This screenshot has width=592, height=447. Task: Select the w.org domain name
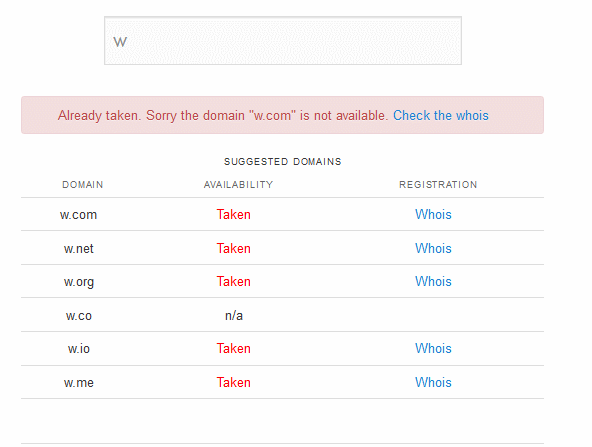[79, 282]
